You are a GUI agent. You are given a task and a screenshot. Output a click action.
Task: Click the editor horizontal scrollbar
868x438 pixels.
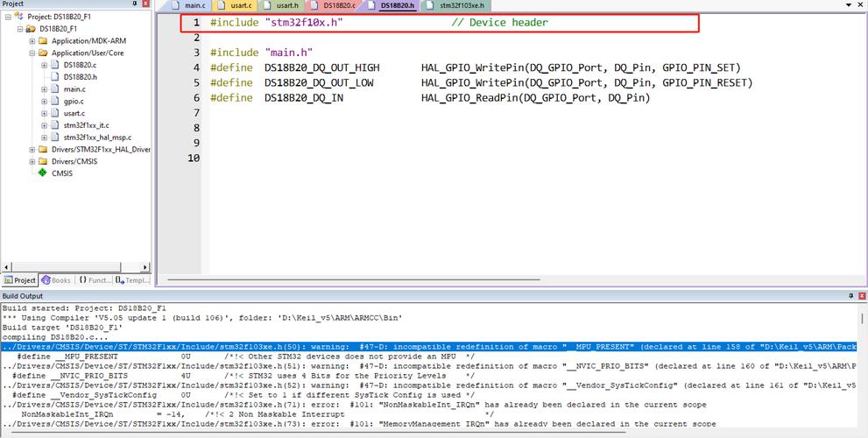[x=353, y=279]
